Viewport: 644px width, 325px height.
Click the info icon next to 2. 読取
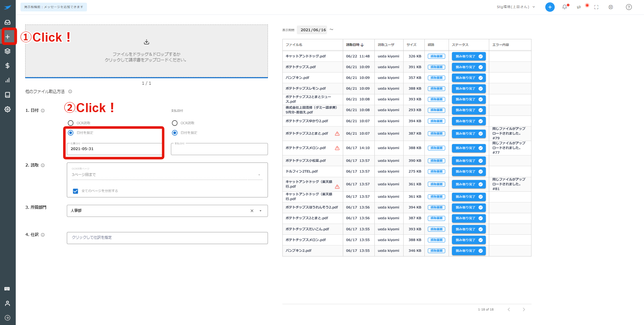click(43, 165)
